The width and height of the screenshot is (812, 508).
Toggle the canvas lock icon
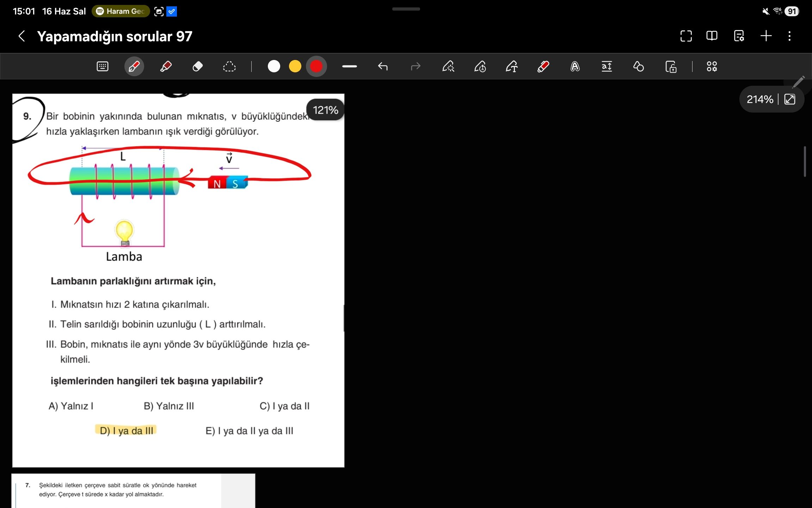(x=671, y=66)
